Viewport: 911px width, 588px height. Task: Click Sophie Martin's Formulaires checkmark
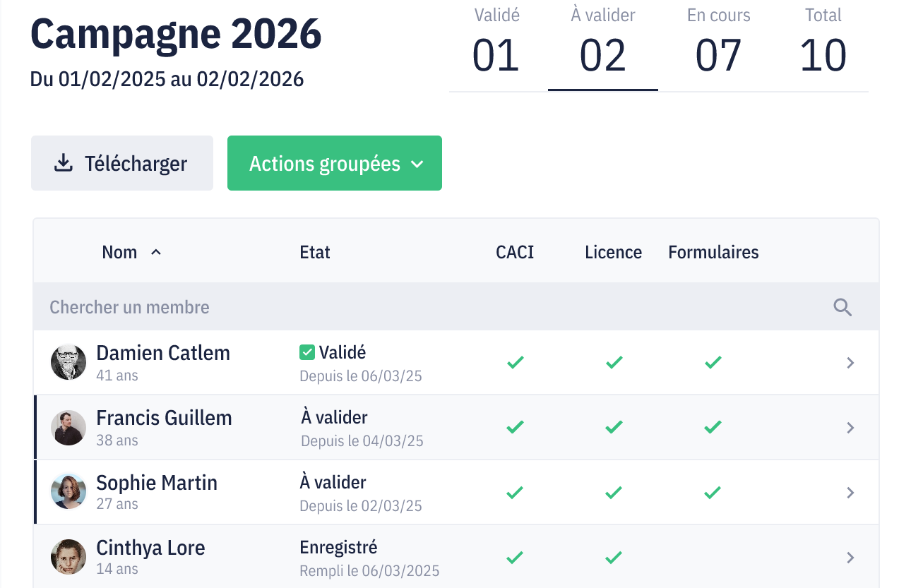(713, 492)
